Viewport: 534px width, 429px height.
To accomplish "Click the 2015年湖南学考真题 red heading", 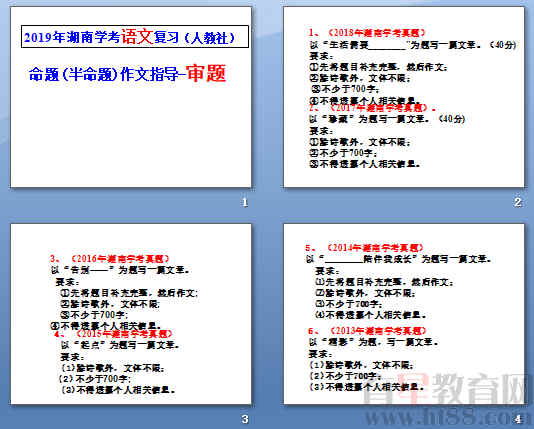I will tap(113, 334).
